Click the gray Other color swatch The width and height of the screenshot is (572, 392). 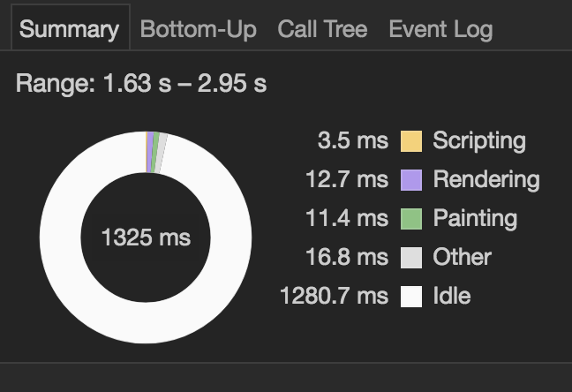pos(411,257)
